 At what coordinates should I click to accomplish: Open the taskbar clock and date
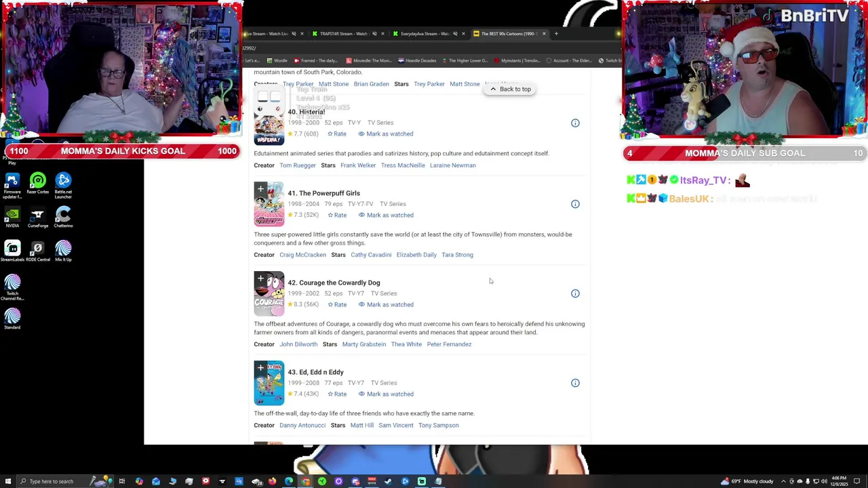(839, 481)
